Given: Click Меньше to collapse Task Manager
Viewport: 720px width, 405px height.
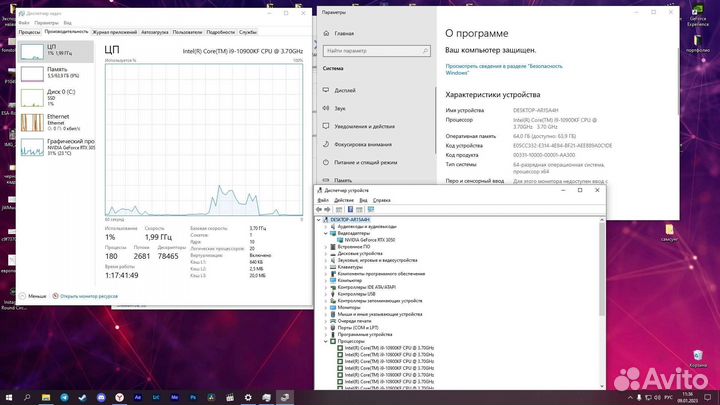Looking at the screenshot, I should click(33, 296).
